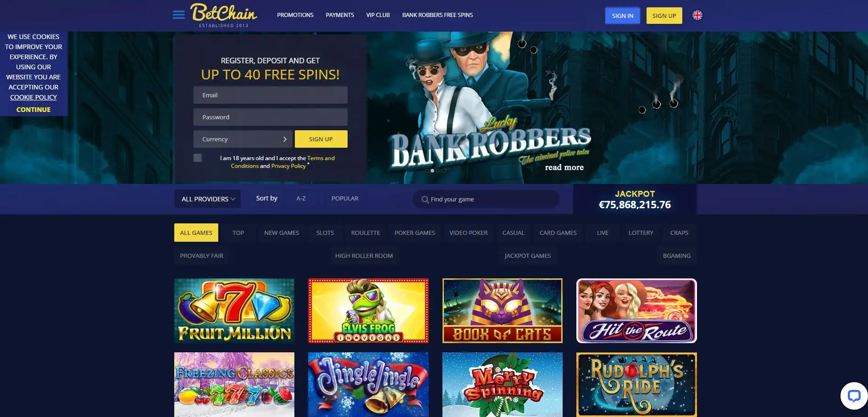The width and height of the screenshot is (868, 417).
Task: Select the second banner carousel dot
Action: click(432, 171)
